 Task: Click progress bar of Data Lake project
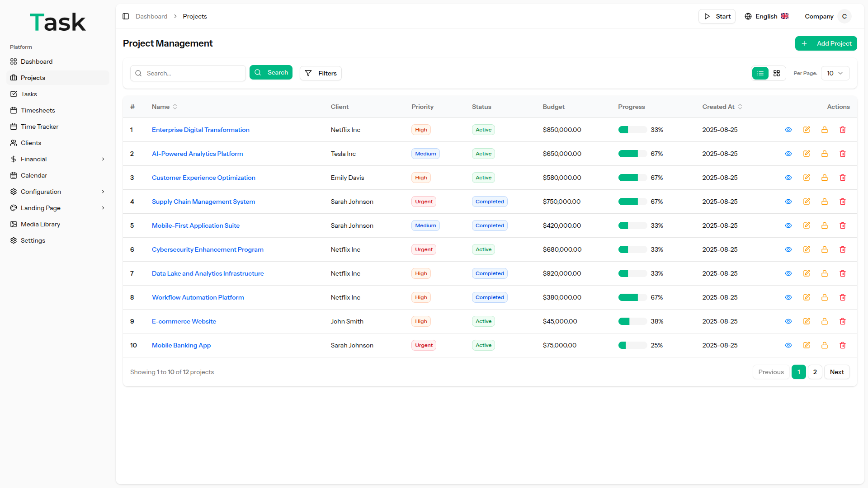click(x=632, y=273)
